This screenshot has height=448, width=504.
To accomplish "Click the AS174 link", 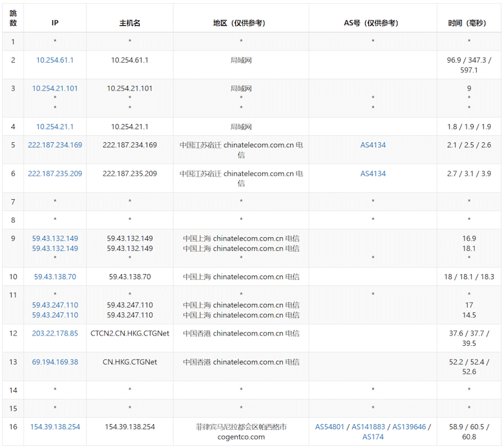I will 373,437.
